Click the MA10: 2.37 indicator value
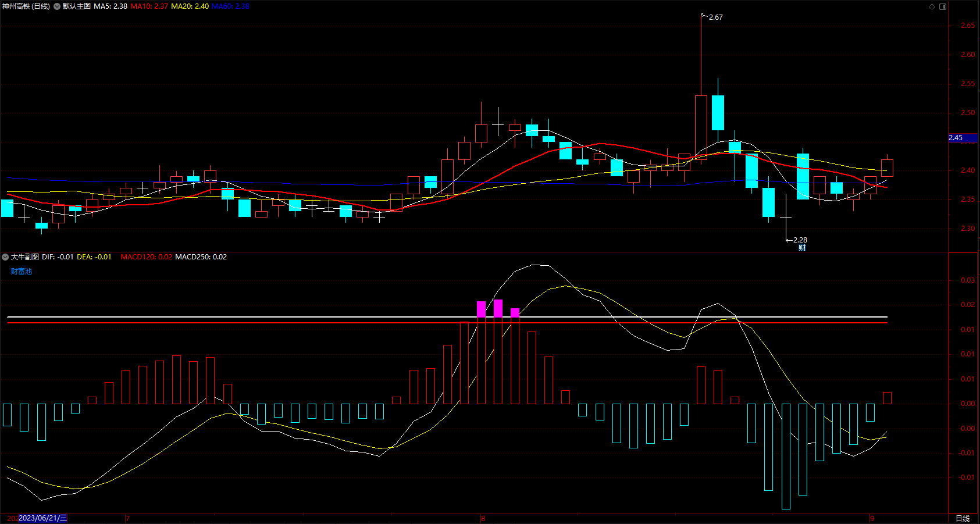 pos(149,6)
